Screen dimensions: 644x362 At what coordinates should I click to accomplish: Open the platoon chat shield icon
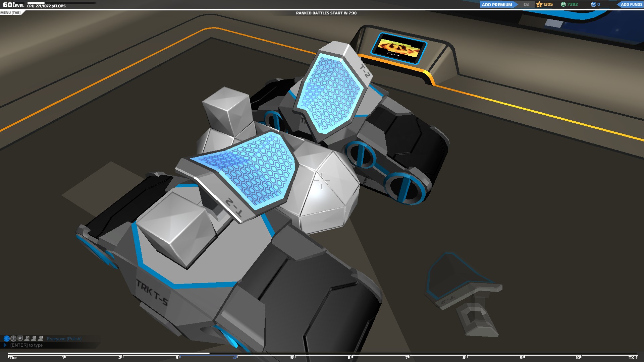[x=20, y=339]
